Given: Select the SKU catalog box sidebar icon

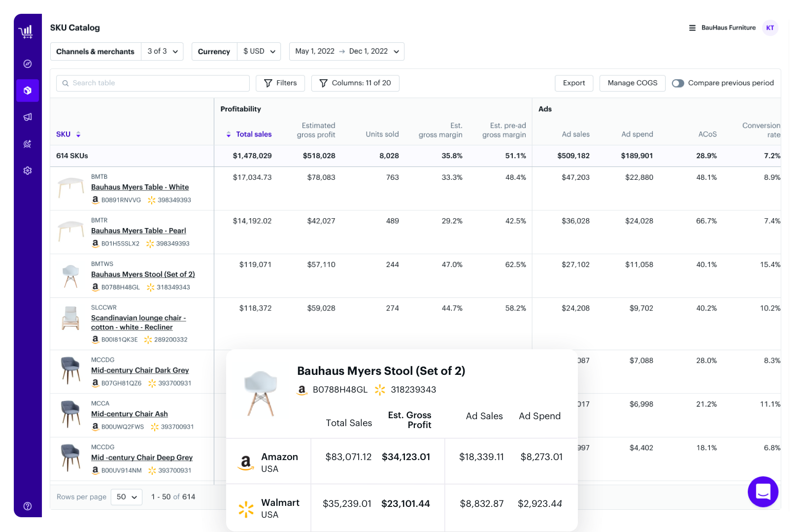Looking at the screenshot, I should click(x=28, y=91).
